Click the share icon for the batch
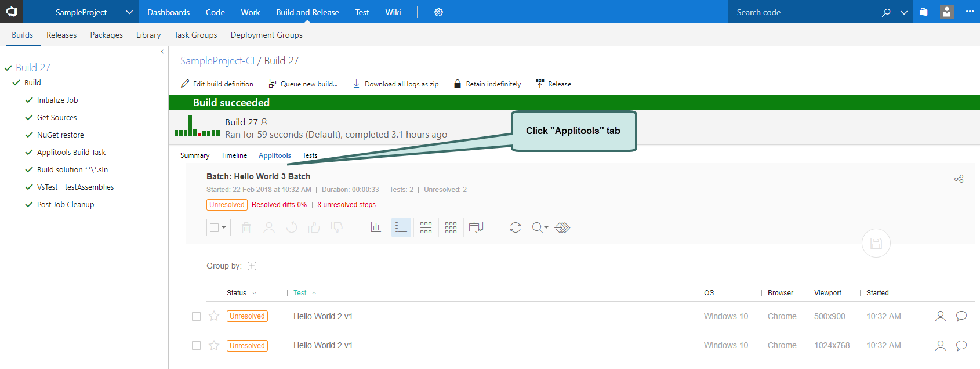 (x=959, y=179)
